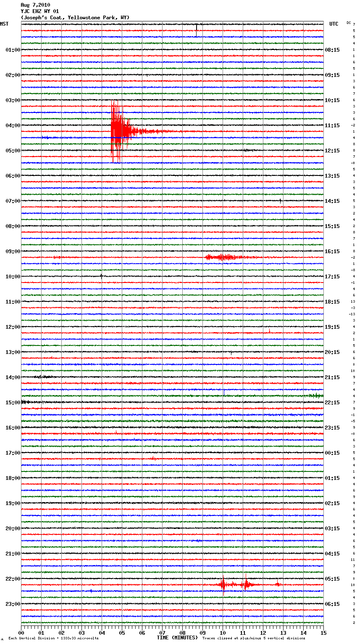357x644 pixels.
Task: Click the red event near minute 11, 22:00 row
Action: [x=246, y=584]
